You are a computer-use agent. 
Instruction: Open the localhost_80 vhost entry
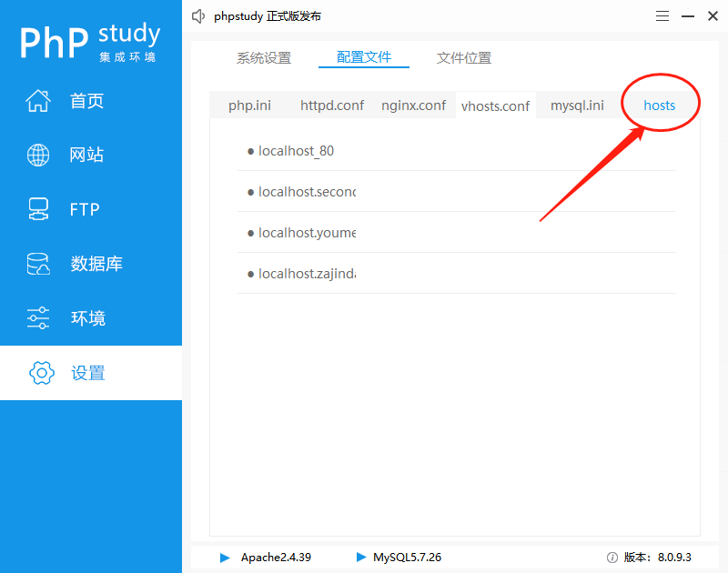[x=296, y=151]
